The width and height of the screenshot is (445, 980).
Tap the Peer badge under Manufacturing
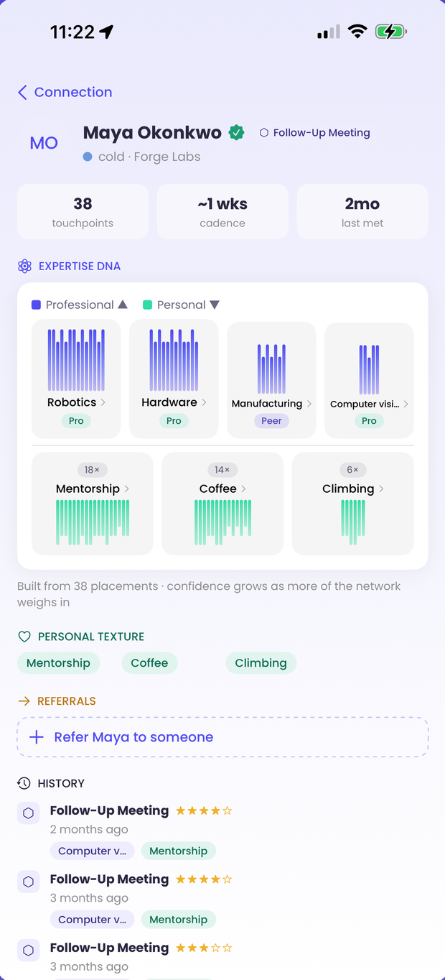tap(271, 421)
